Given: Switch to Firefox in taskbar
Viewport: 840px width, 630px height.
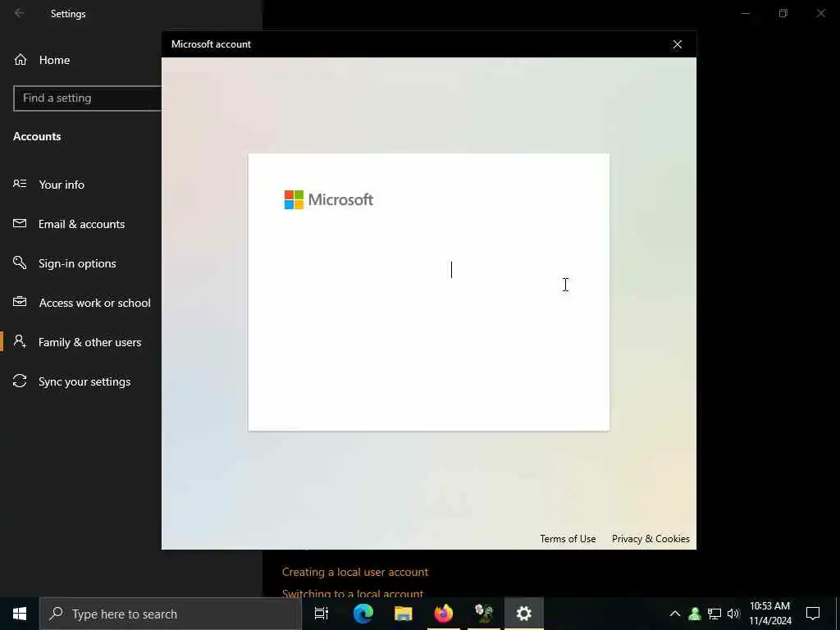Looking at the screenshot, I should (443, 614).
